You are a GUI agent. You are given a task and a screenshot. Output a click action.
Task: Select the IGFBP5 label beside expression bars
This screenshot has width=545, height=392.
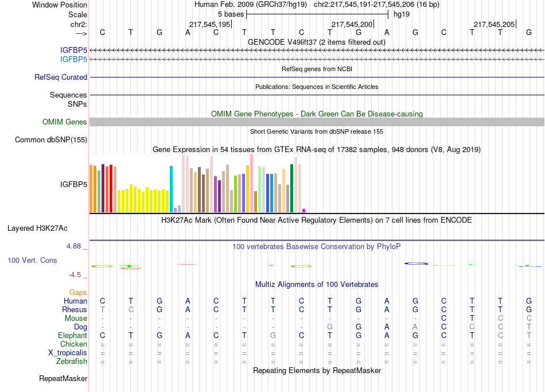pyautogui.click(x=73, y=184)
